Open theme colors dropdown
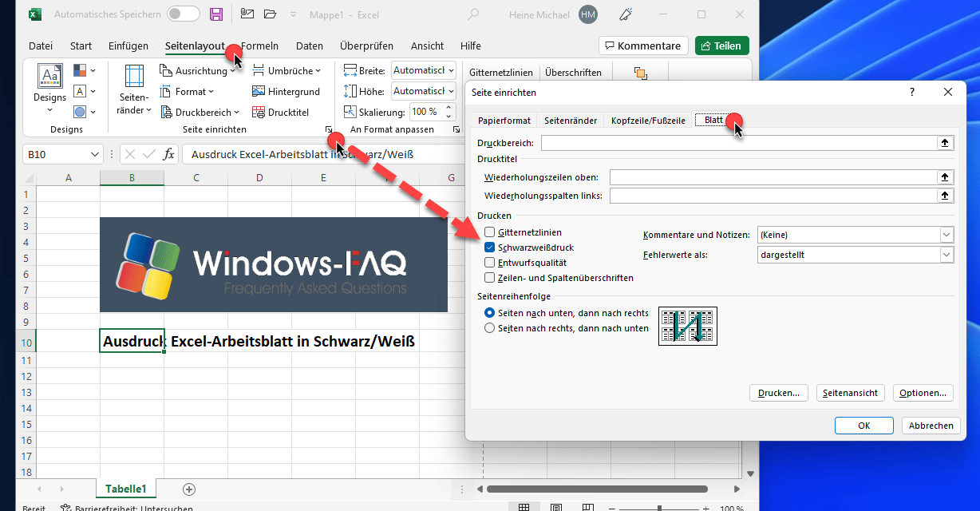This screenshot has width=980, height=511. pyautogui.click(x=84, y=71)
